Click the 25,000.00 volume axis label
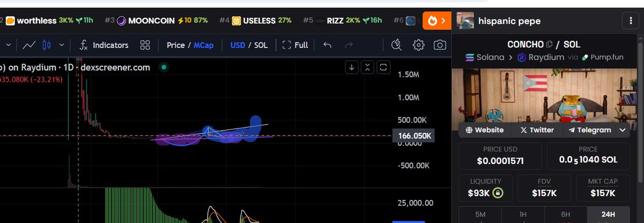 click(x=415, y=203)
